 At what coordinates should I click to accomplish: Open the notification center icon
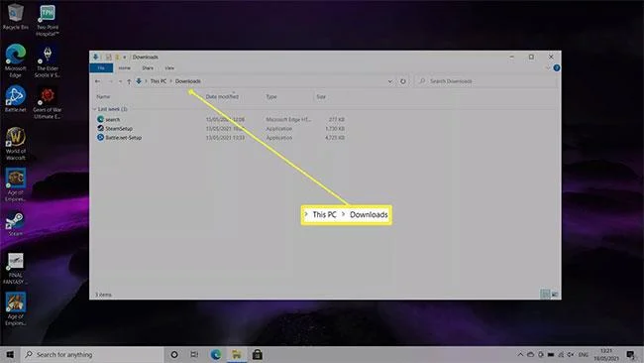click(630, 354)
